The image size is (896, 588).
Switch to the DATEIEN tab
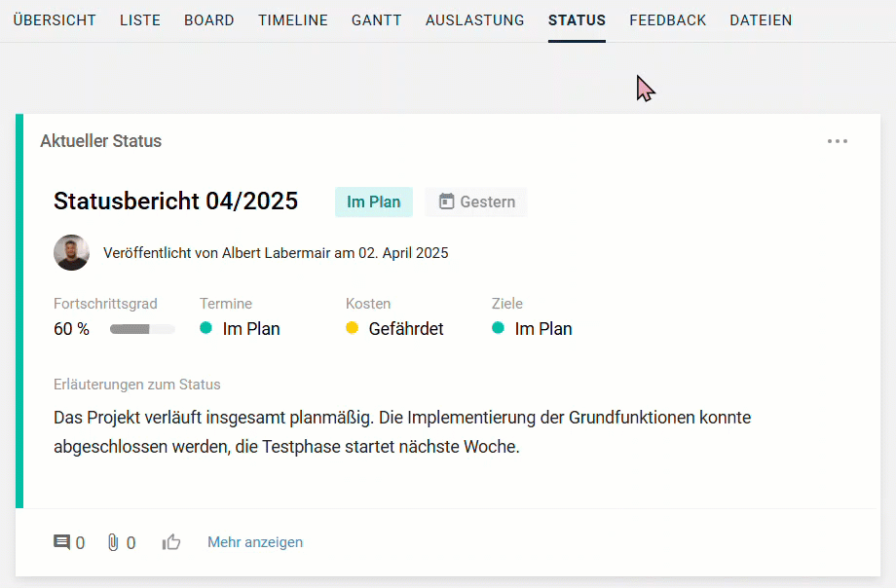pos(760,19)
